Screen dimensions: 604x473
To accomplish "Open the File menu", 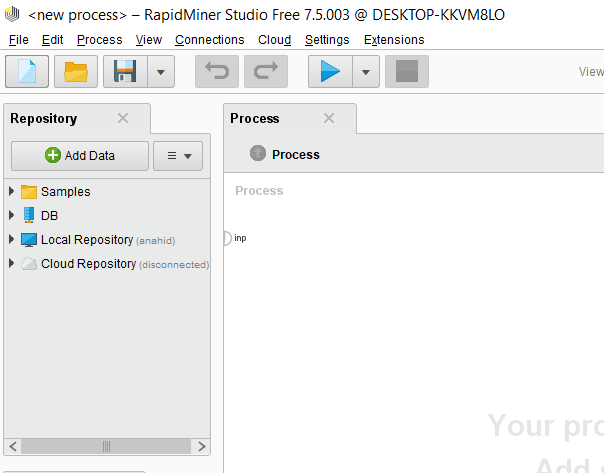I will 18,40.
